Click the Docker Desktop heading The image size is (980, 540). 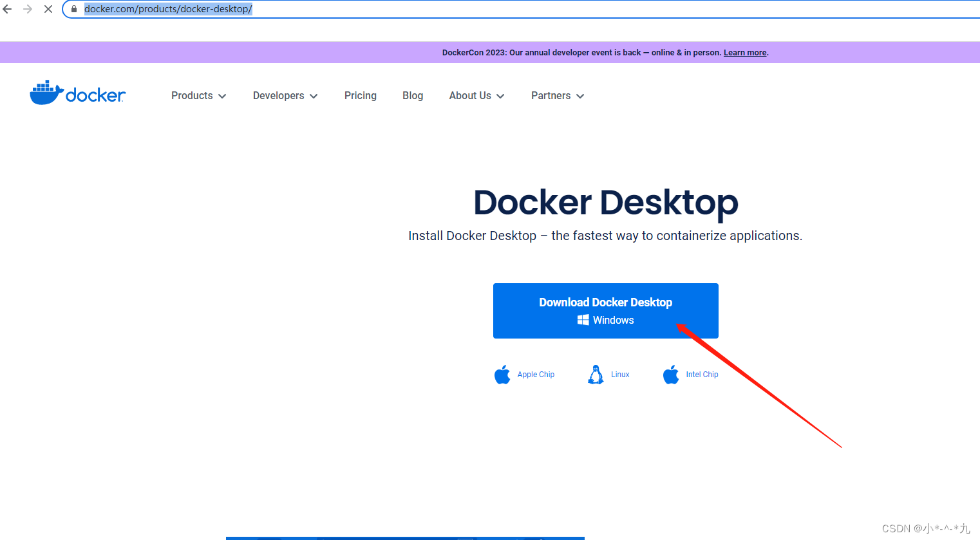[606, 203]
